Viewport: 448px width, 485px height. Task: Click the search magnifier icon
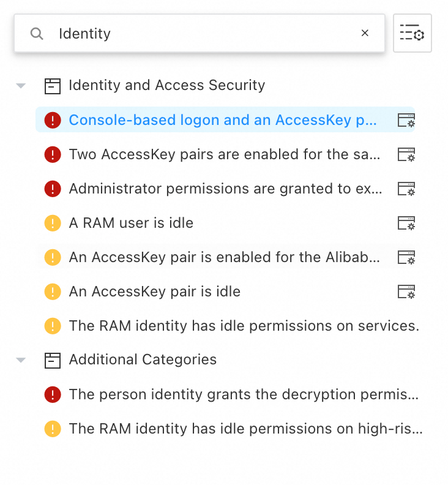coord(37,34)
